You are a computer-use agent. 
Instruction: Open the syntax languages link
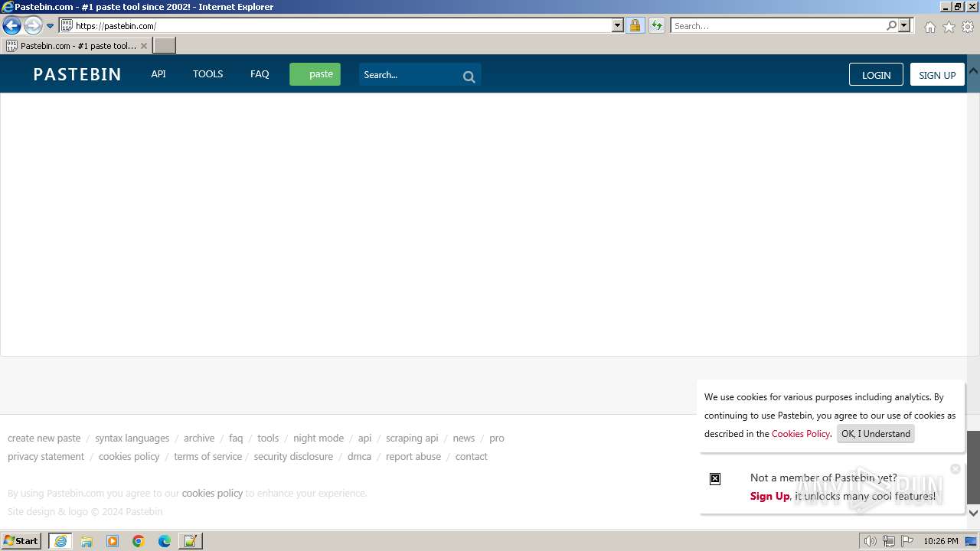click(x=132, y=439)
